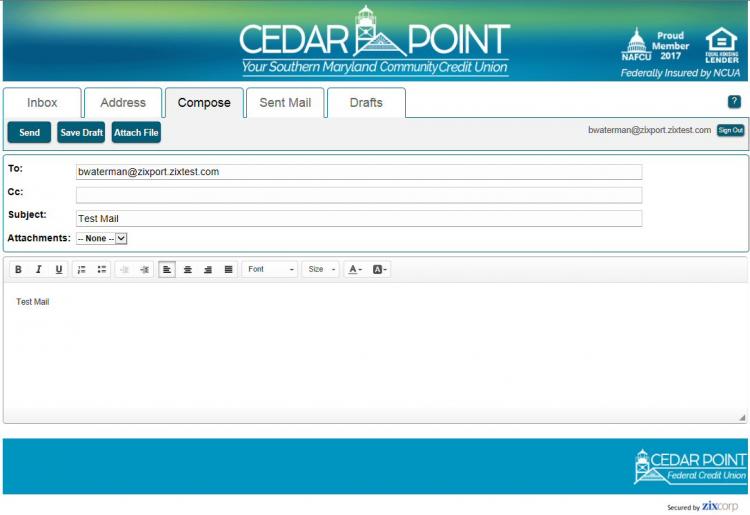Switch to the Inbox tab
The image size is (750, 515).
click(x=42, y=103)
